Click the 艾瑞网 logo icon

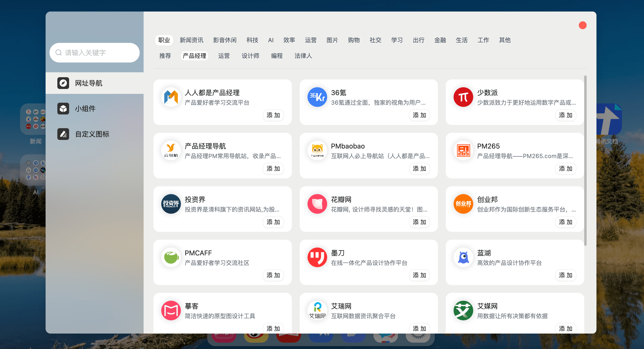coord(317,311)
